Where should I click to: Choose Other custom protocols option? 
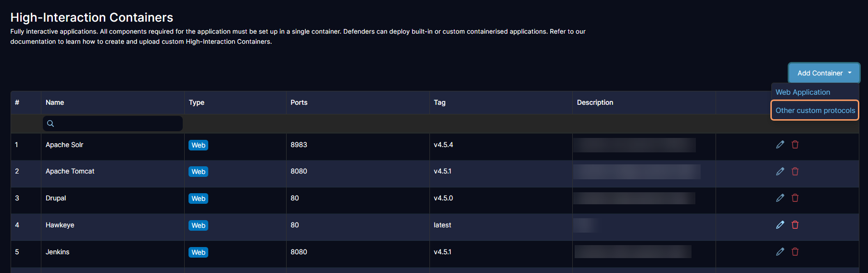(x=815, y=111)
